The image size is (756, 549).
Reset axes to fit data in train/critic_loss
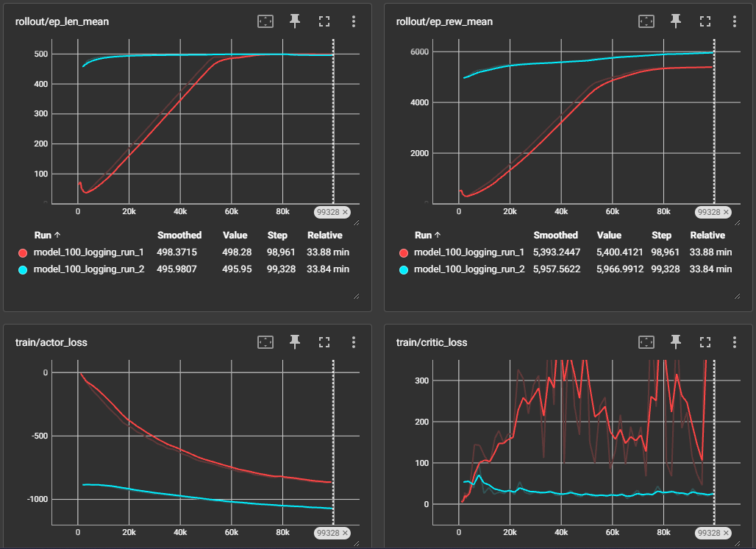tap(646, 342)
